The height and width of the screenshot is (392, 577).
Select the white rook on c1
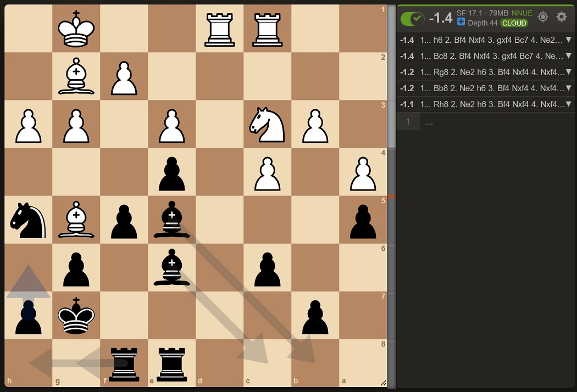click(268, 29)
